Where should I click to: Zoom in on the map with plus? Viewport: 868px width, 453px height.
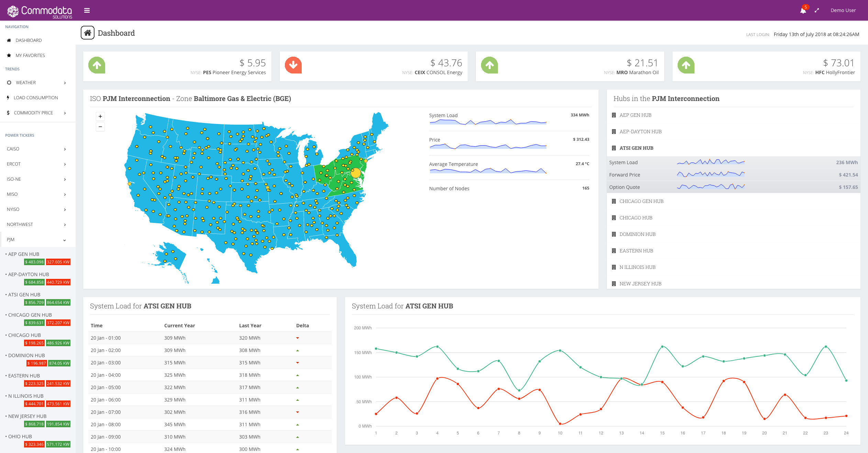(x=100, y=116)
